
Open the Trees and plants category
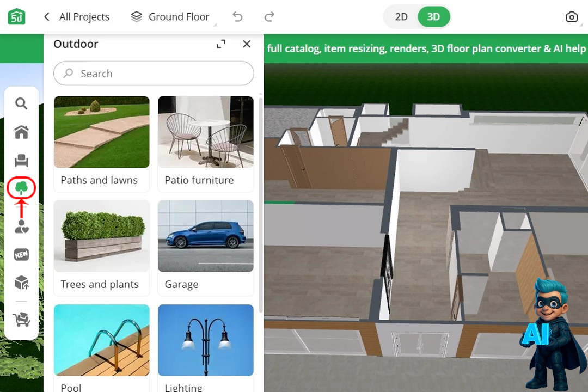(101, 248)
